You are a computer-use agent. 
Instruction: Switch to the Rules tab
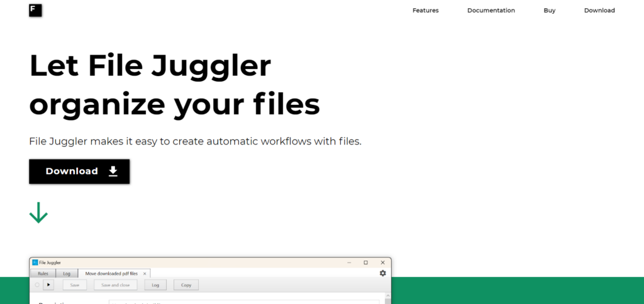point(43,274)
